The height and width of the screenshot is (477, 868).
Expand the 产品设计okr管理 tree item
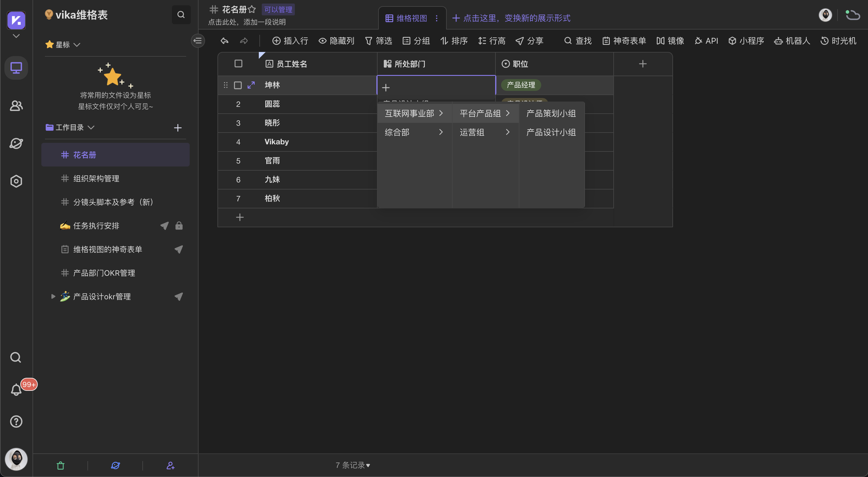53,296
